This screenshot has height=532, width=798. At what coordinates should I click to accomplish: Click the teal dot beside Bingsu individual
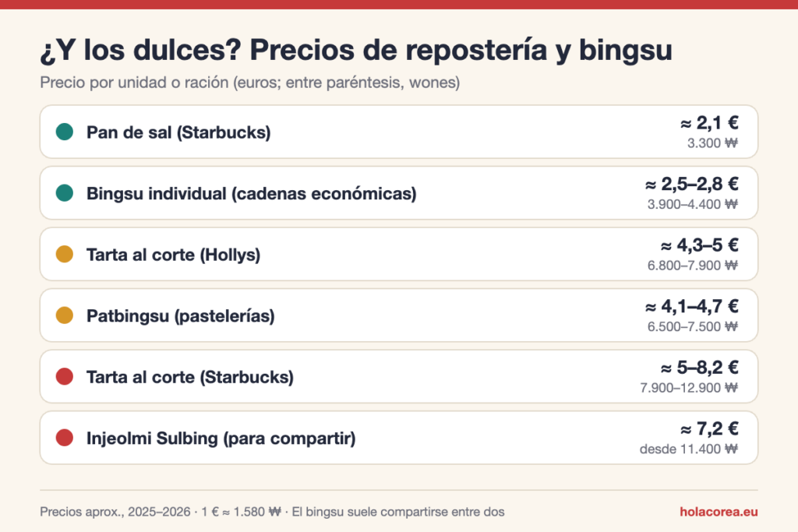tap(65, 192)
